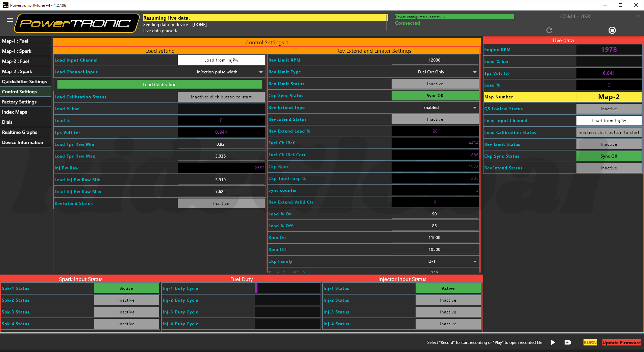
Task: Switch to Quickshifter Settings page
Action: coord(24,81)
